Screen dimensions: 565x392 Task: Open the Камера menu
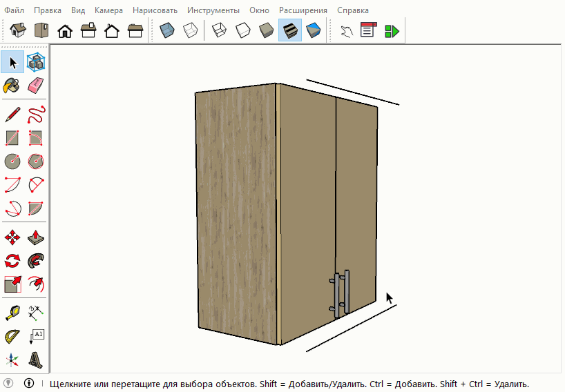pos(108,10)
